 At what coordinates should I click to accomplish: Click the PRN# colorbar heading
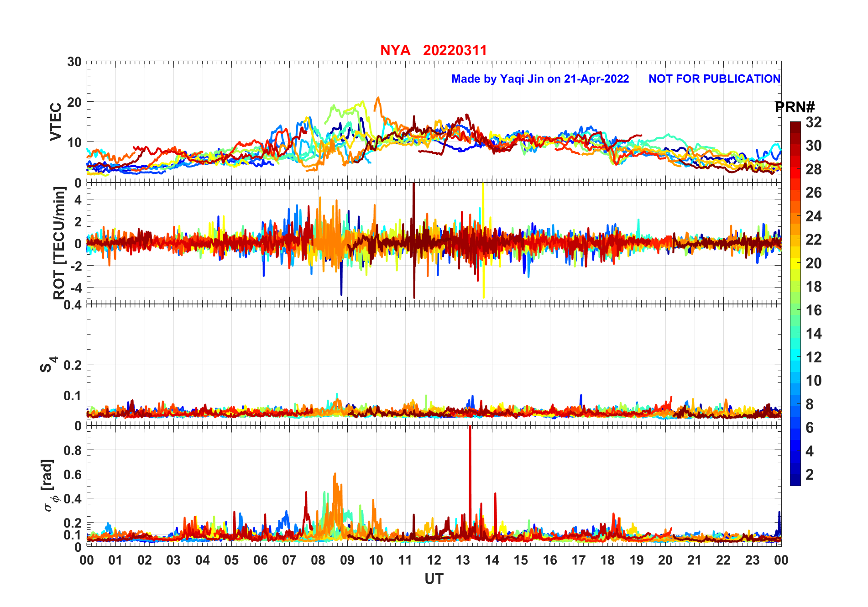(x=795, y=107)
